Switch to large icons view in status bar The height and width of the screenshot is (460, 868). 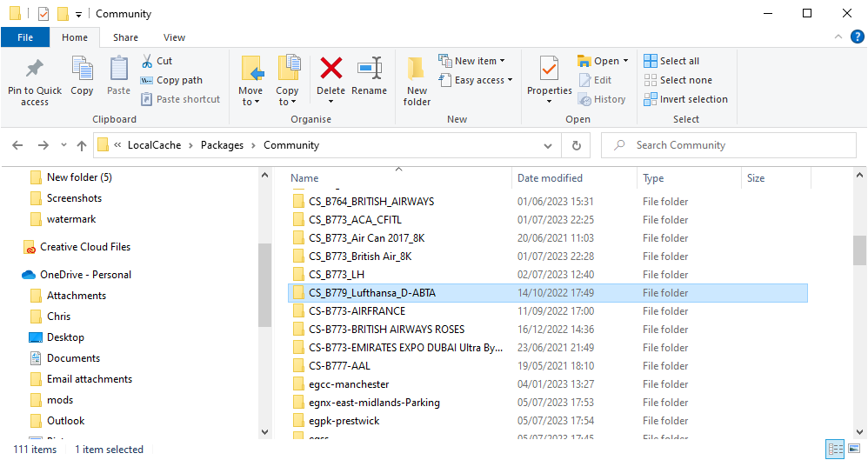(x=855, y=450)
